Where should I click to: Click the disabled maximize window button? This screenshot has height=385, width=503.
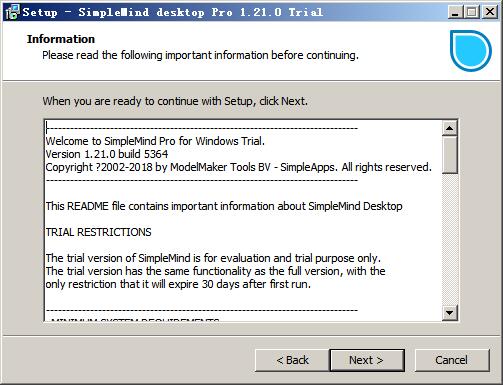[472, 12]
